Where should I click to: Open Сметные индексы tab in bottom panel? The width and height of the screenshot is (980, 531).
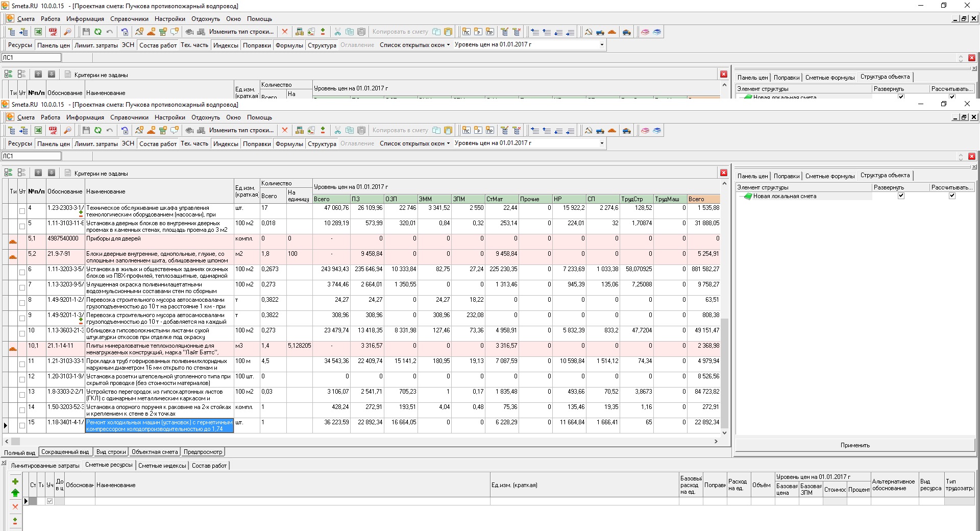click(162, 465)
